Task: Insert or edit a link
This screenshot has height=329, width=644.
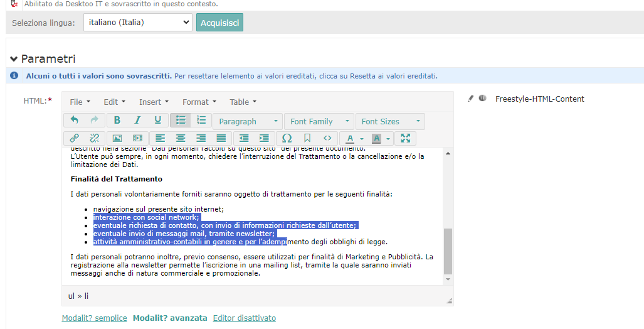Action: coord(75,138)
